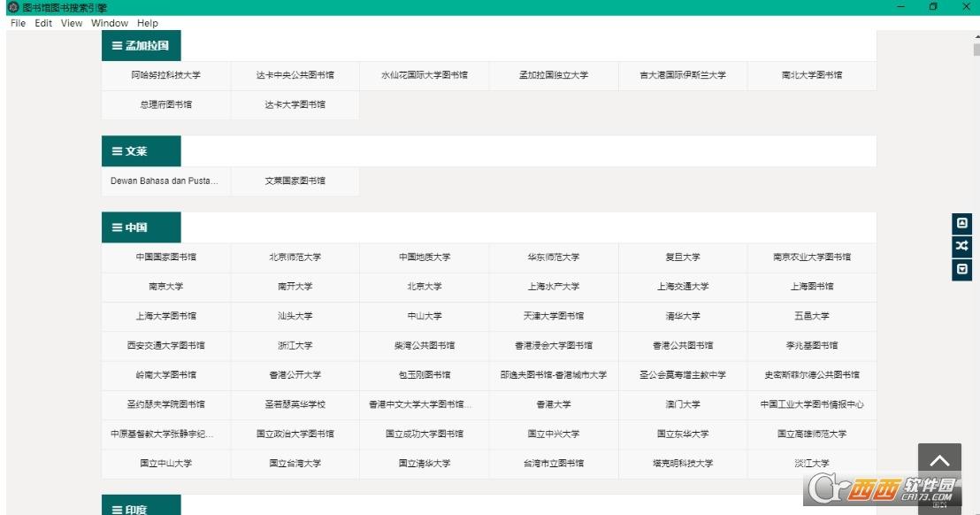This screenshot has height=515, width=980.
Task: Open 国立东华大学 link
Action: [x=683, y=434]
